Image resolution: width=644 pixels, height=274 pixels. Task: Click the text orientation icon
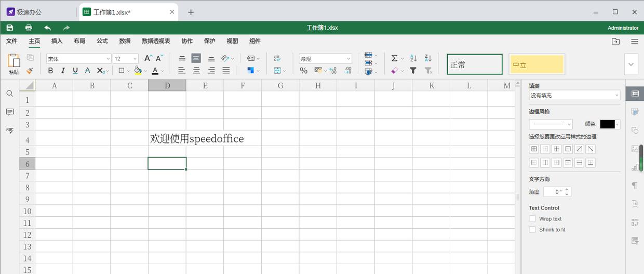(225, 58)
